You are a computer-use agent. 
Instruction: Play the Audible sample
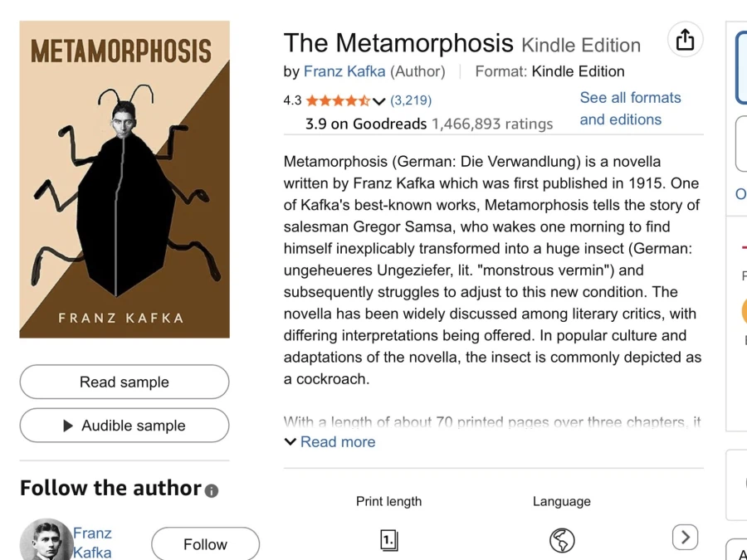point(124,426)
